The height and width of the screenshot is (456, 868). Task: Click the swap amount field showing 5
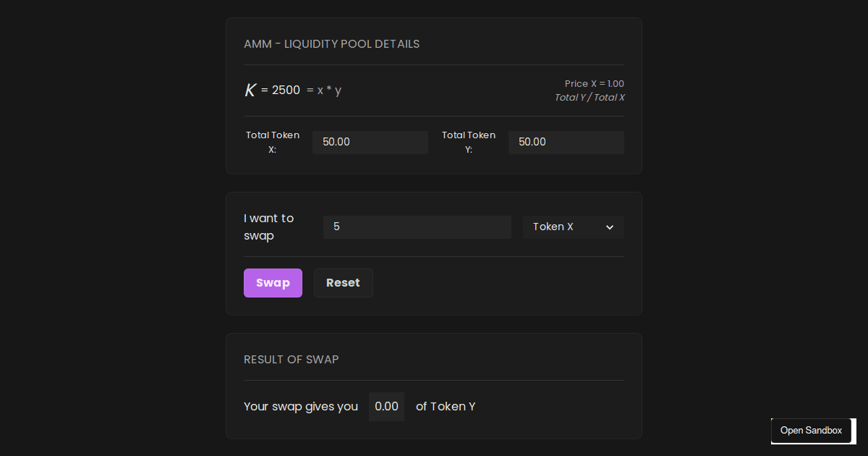tap(417, 227)
